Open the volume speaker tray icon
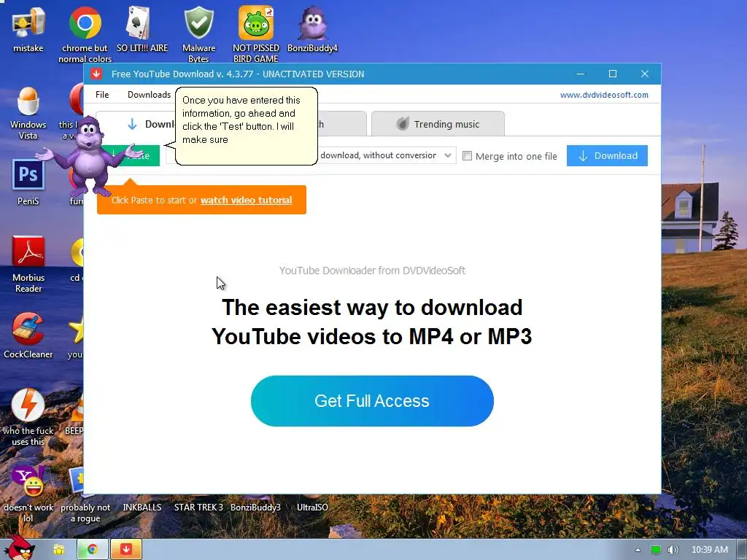This screenshot has width=747, height=560. pos(673,550)
